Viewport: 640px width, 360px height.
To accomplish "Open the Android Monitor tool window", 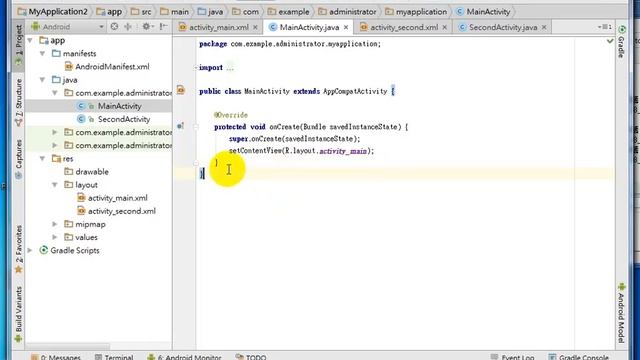I will tap(184, 357).
